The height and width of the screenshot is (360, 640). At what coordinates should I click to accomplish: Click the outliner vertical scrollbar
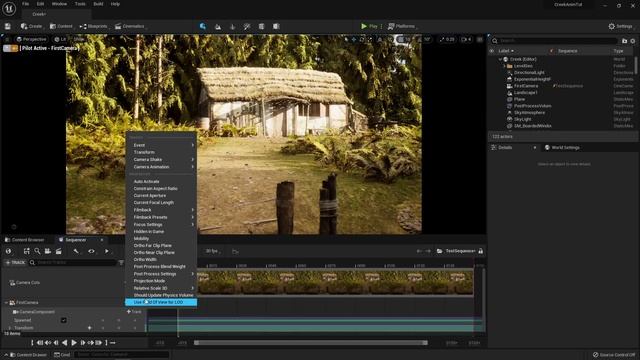click(x=636, y=65)
